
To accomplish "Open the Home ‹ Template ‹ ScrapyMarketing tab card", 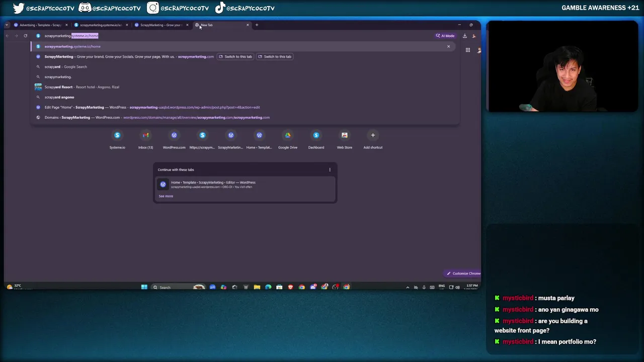I will click(245, 185).
